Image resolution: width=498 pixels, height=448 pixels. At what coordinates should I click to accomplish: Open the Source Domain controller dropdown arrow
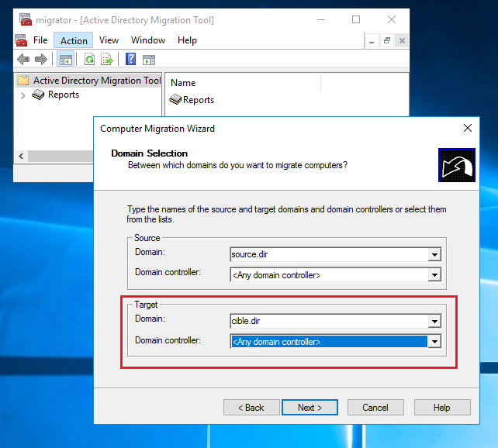(434, 274)
